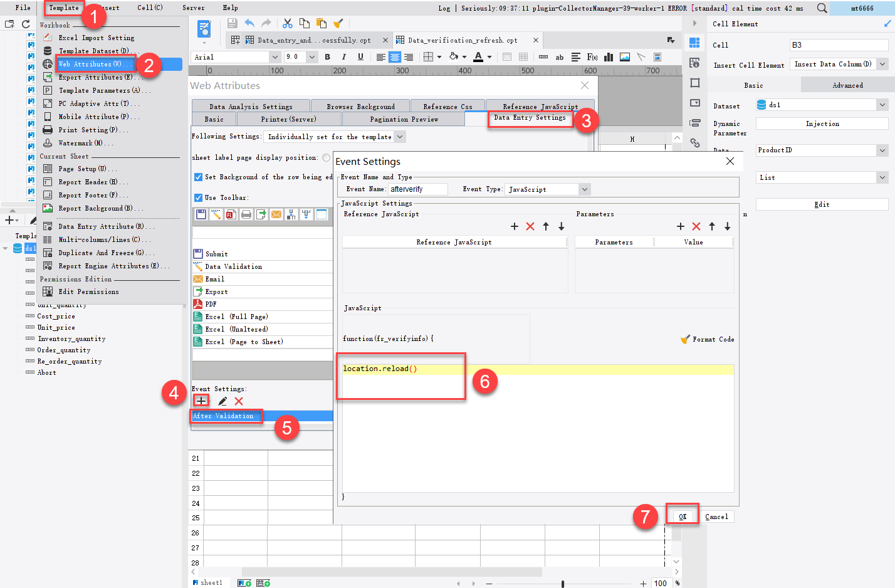This screenshot has width=895, height=588.
Task: Apply underline formatting with the U icon
Action: pyautogui.click(x=360, y=56)
